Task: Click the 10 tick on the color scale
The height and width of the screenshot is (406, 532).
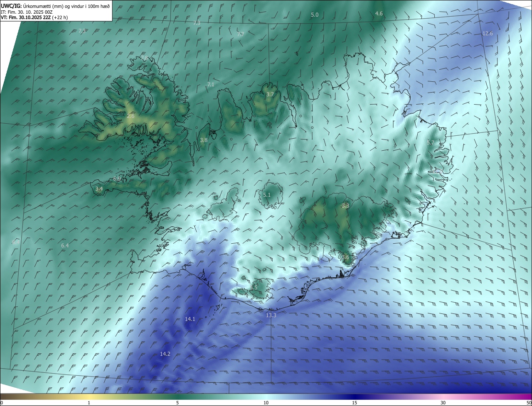Action: [x=266, y=403]
